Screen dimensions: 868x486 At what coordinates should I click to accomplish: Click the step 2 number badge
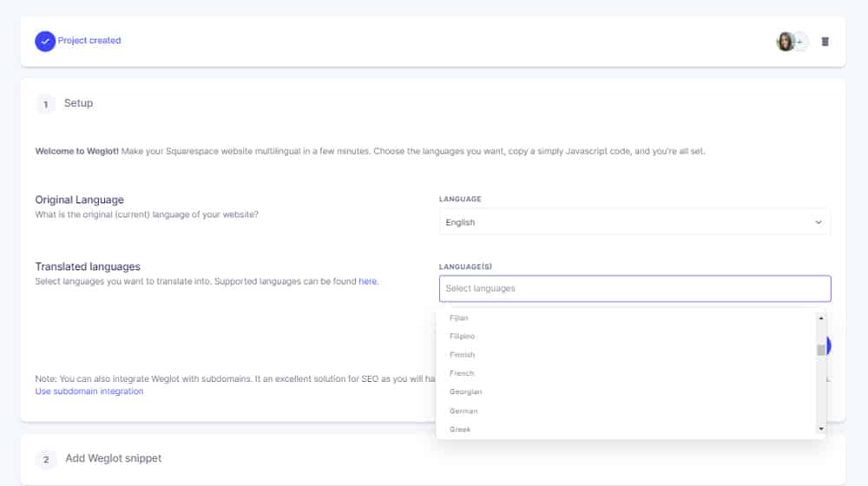pyautogui.click(x=46, y=459)
